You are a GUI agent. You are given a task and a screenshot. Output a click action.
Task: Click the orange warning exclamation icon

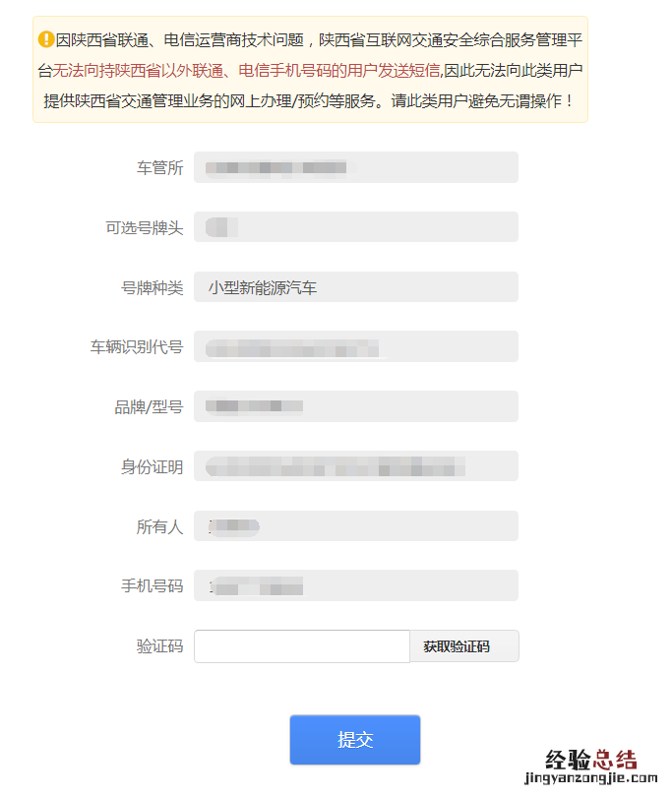pyautogui.click(x=45, y=39)
